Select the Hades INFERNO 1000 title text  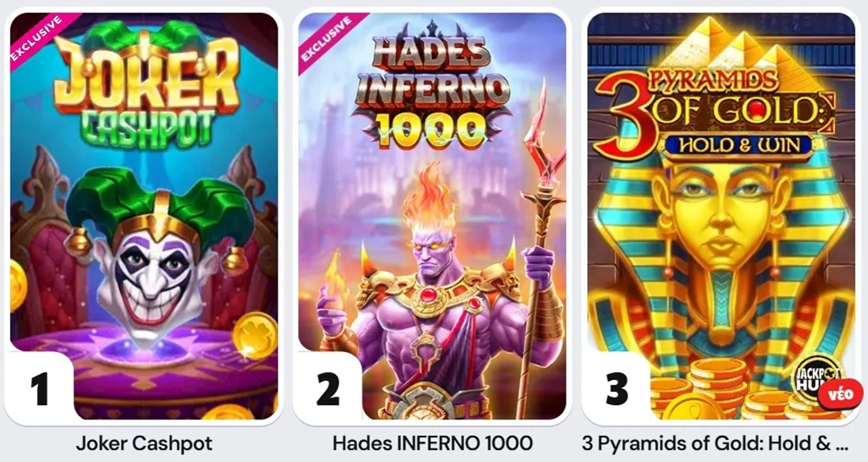(x=432, y=443)
